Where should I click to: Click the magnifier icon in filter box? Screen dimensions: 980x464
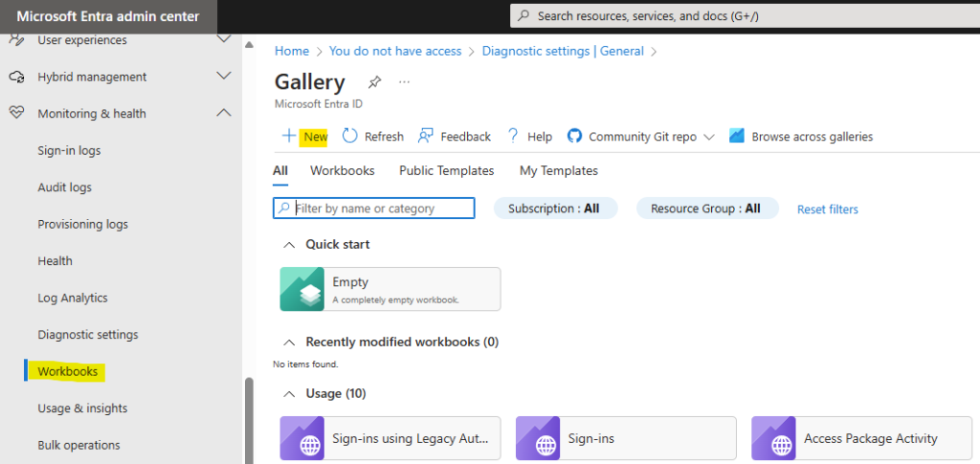(283, 208)
